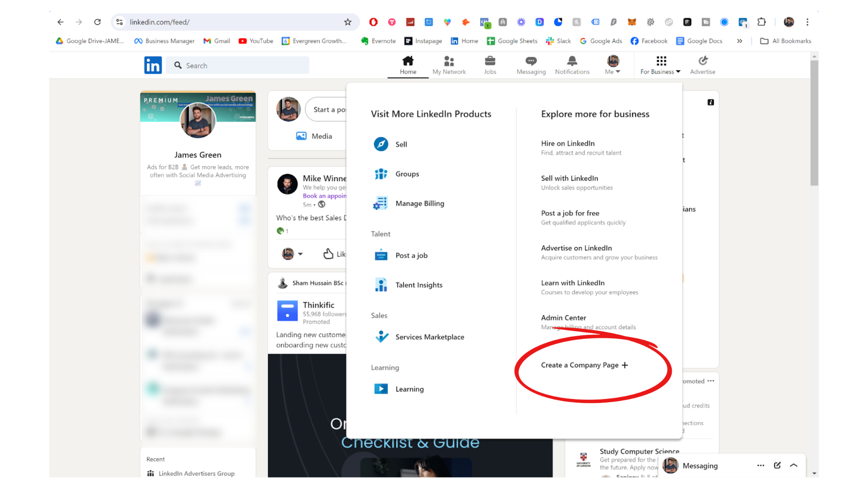Compose new message in Messaging bar
This screenshot has width=868, height=488.
777,465
